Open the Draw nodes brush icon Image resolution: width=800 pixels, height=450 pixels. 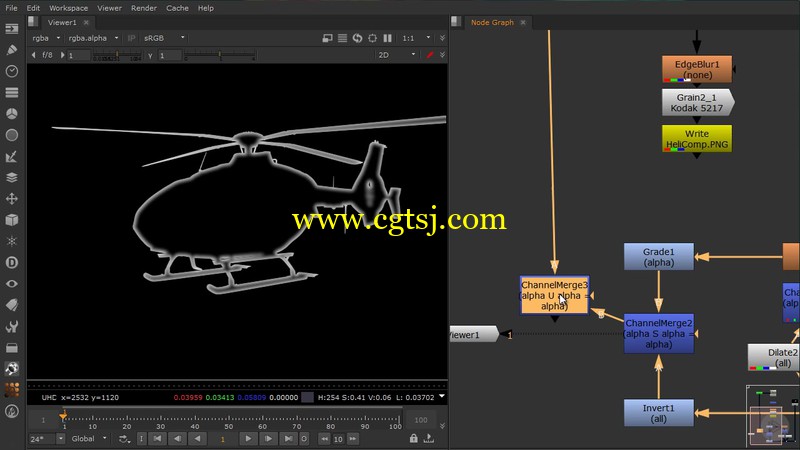coord(11,50)
